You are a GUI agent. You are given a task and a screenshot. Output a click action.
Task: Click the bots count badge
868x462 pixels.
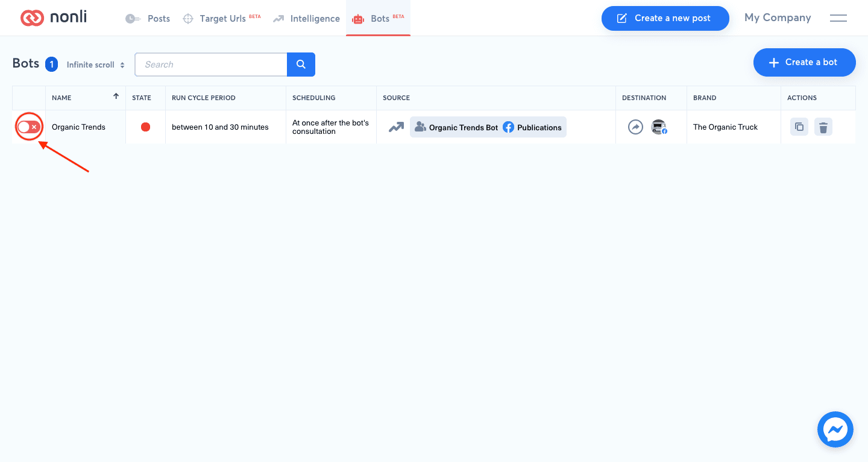click(x=51, y=64)
